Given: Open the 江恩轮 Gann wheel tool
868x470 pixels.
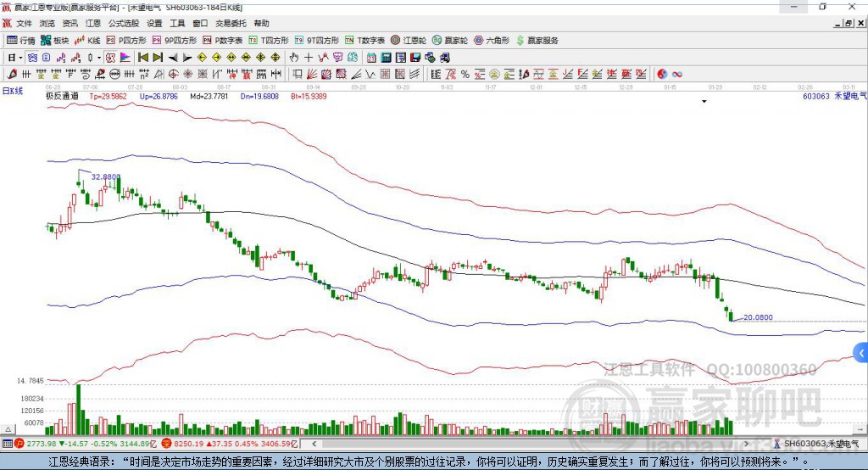Looking at the screenshot, I should tap(409, 41).
